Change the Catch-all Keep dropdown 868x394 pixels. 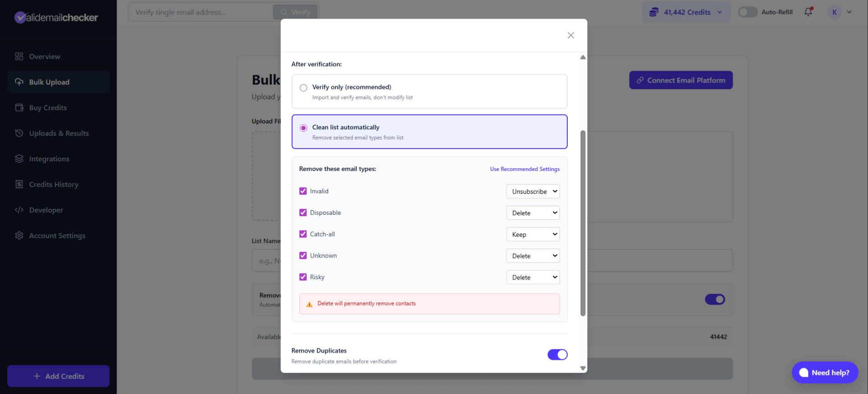(533, 234)
